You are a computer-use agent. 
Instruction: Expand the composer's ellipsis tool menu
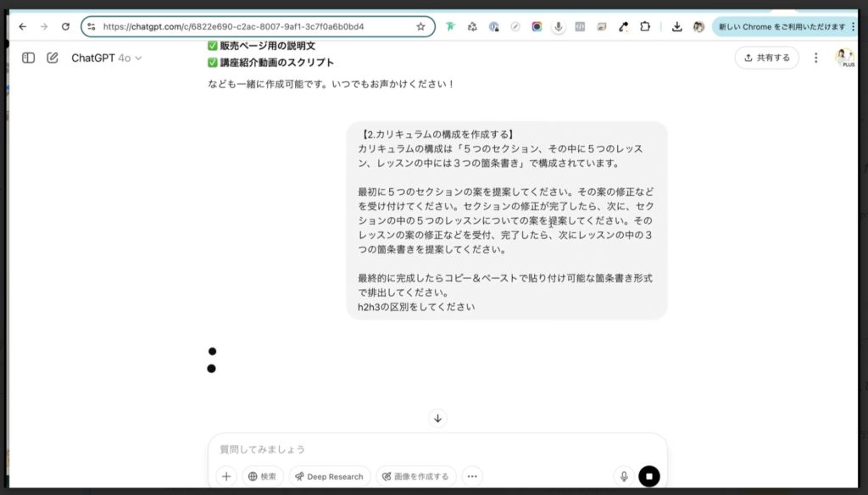coord(472,476)
